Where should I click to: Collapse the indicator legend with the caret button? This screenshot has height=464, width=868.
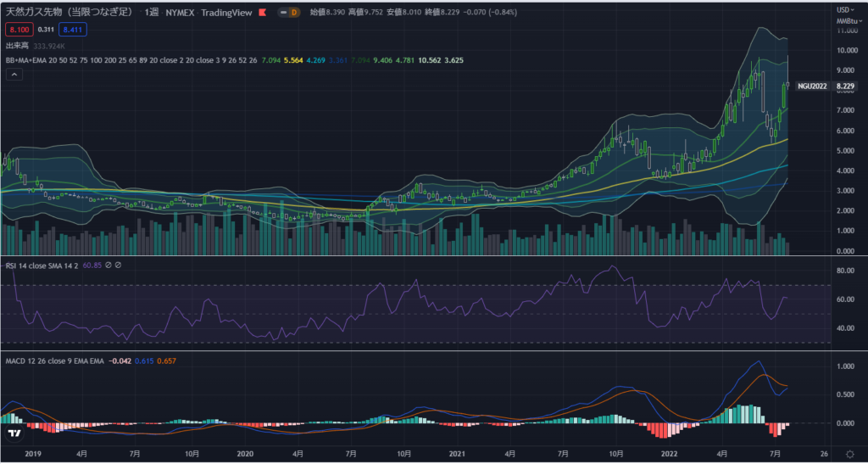tap(14, 75)
